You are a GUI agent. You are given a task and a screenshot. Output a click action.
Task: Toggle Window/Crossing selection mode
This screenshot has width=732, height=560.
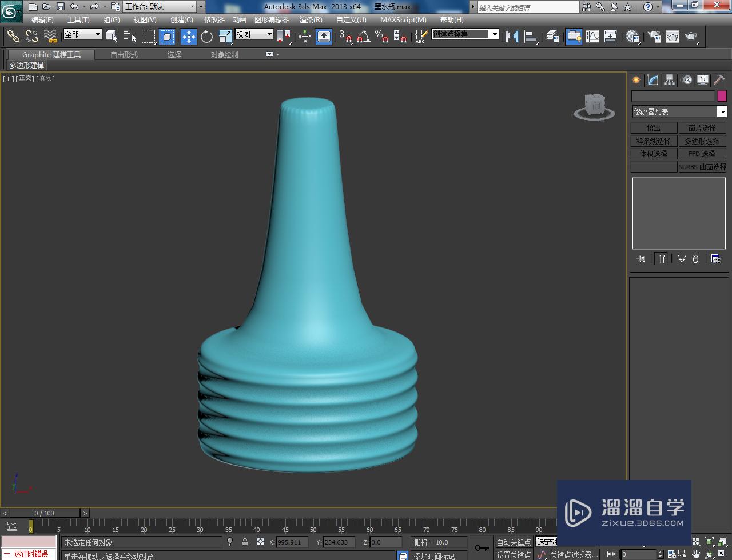(167, 37)
